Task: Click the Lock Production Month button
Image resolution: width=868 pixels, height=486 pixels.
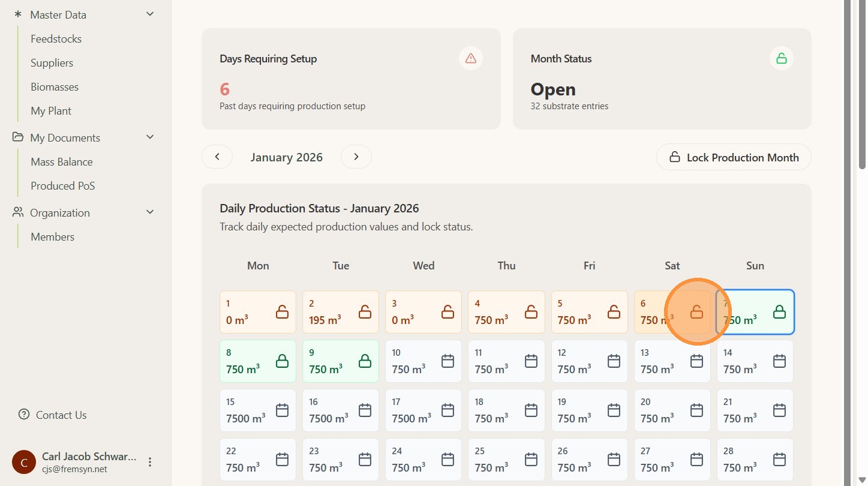Action: click(733, 157)
